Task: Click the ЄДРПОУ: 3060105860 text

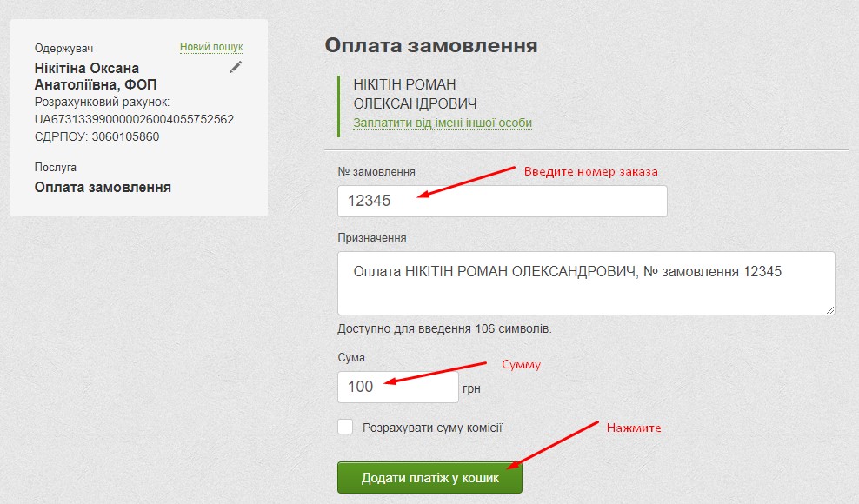Action: coord(97,137)
